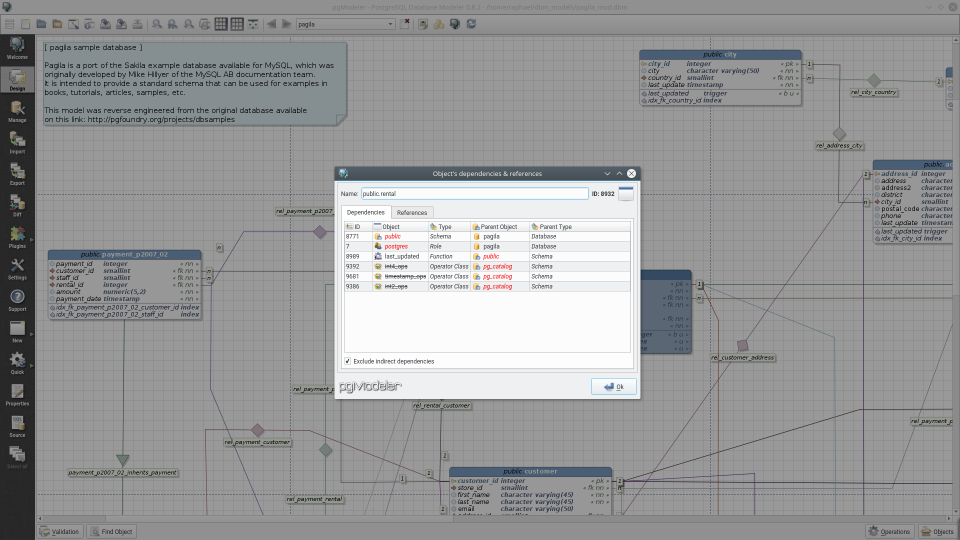Sort dependency list by ID column header
Screen dimensions: 960x540
click(x=356, y=227)
